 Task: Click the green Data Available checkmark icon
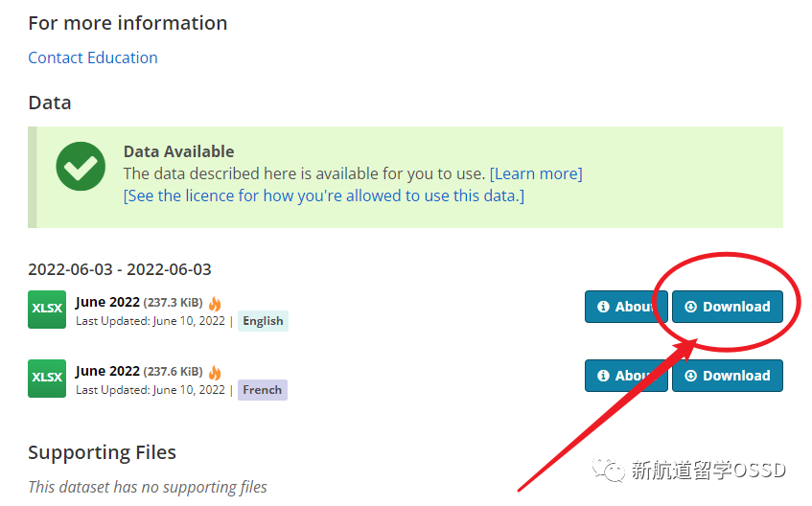pyautogui.click(x=81, y=166)
